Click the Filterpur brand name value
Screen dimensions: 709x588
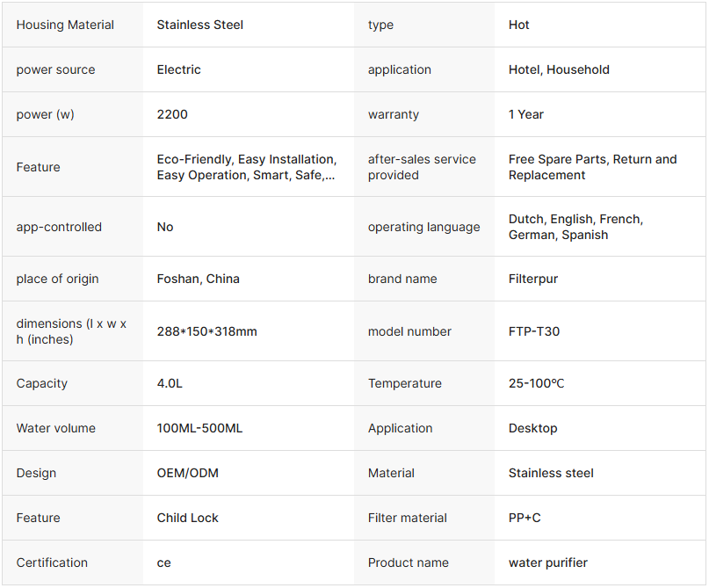(533, 279)
